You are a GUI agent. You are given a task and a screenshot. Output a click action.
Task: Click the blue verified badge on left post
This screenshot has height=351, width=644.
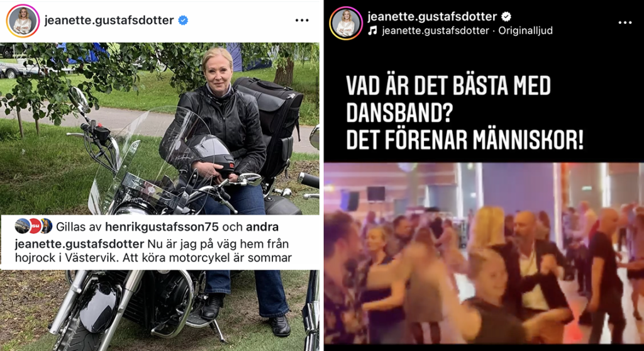183,20
